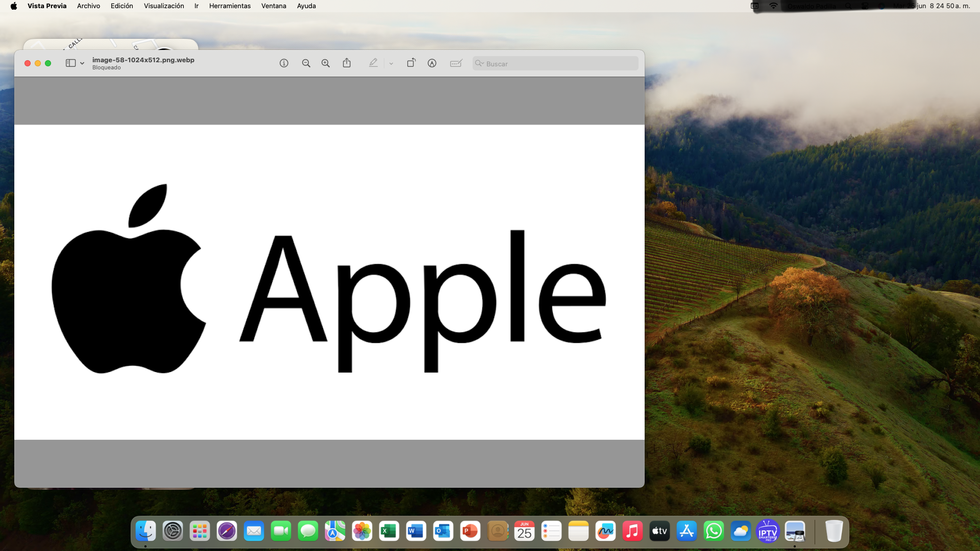The image size is (980, 551).
Task: Toggle the sidebar view button
Action: click(x=70, y=63)
